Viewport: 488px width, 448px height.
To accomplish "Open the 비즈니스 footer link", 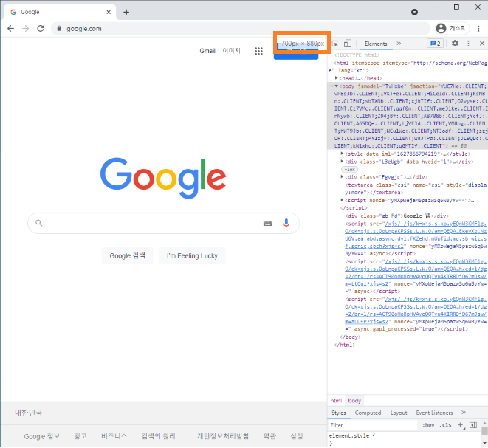I will coord(114,436).
